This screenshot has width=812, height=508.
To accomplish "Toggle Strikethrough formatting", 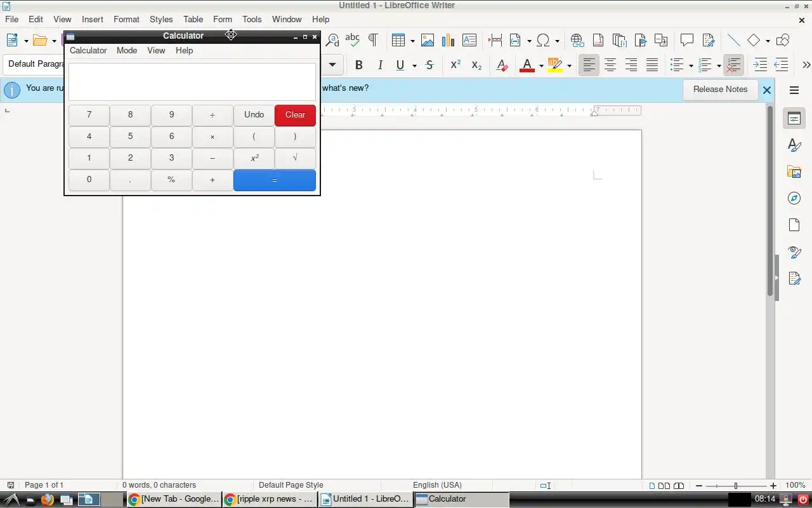I will 429,65.
